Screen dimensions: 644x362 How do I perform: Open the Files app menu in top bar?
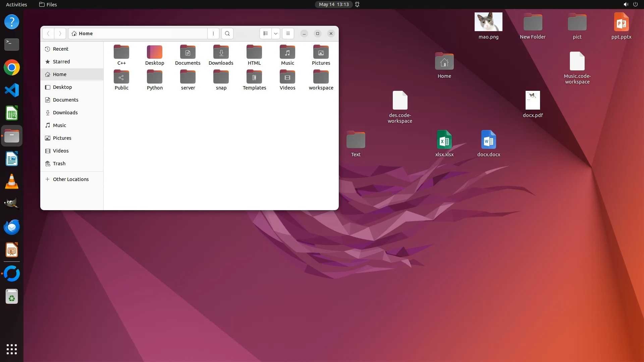point(48,4)
